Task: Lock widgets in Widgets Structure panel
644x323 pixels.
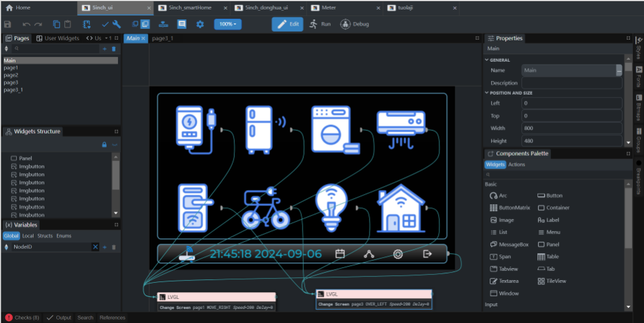Action: tap(105, 144)
